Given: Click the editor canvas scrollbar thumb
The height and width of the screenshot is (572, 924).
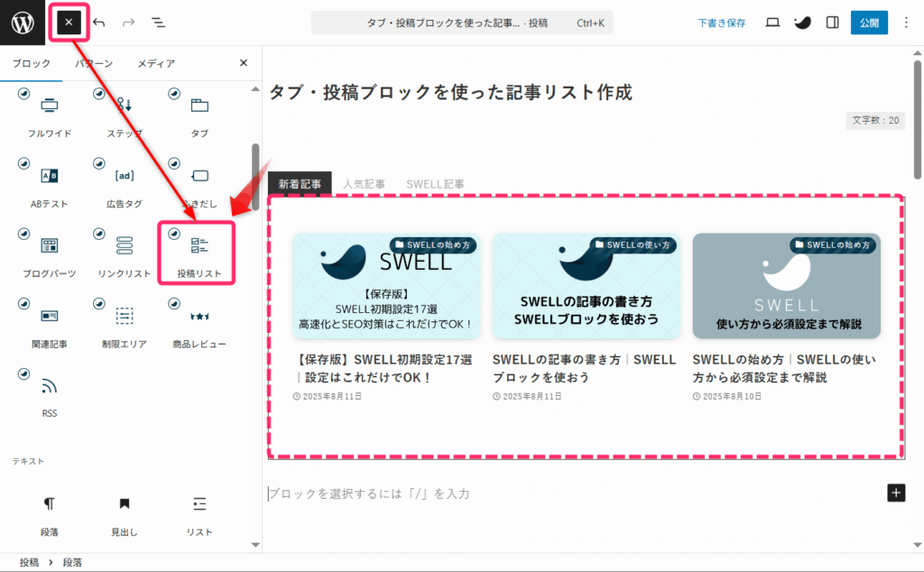Looking at the screenshot, I should 918,119.
